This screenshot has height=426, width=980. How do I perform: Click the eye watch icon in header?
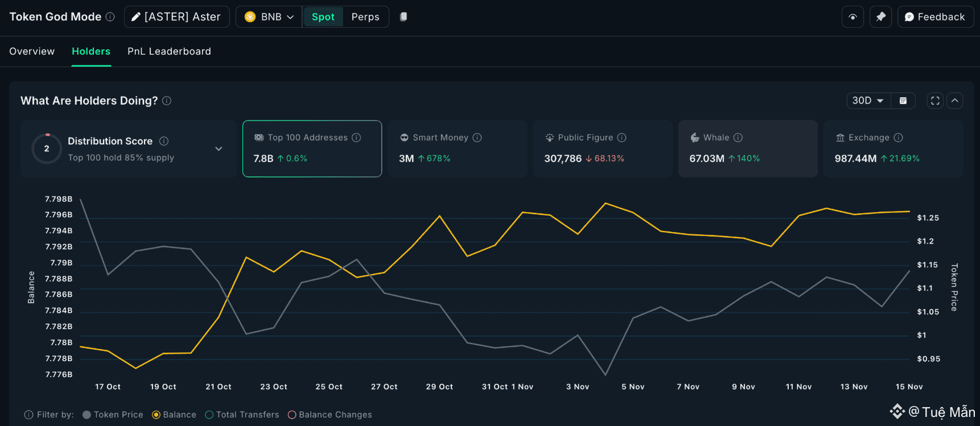pos(853,17)
